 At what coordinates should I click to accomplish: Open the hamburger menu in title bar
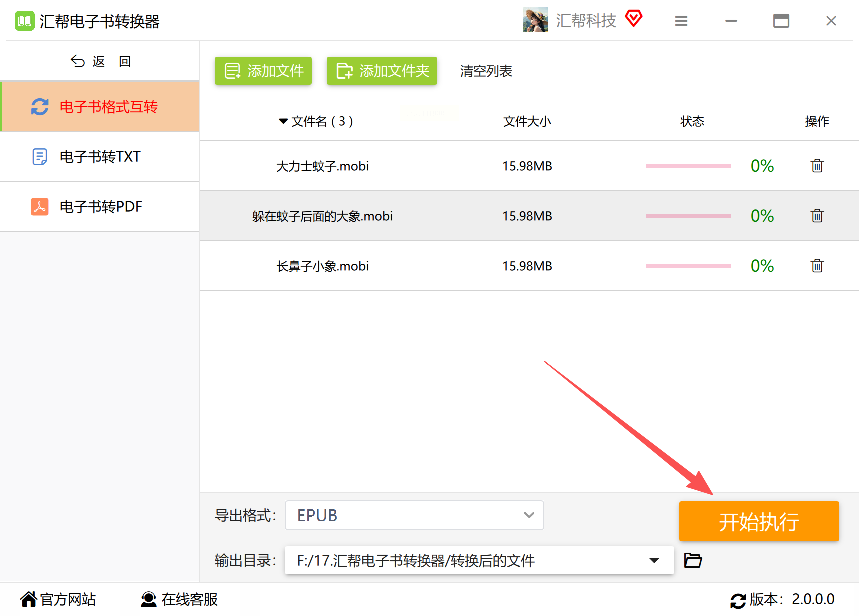click(681, 21)
